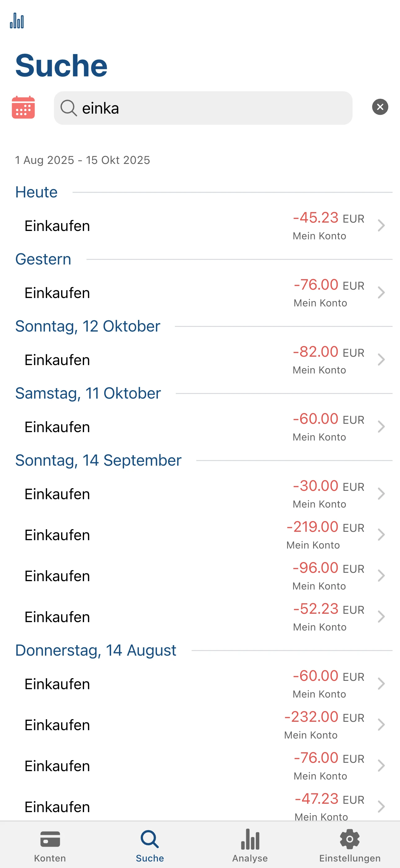Screen dimensions: 400x868
Task: Open the -219.00 EUR entry chevron
Action: [381, 535]
